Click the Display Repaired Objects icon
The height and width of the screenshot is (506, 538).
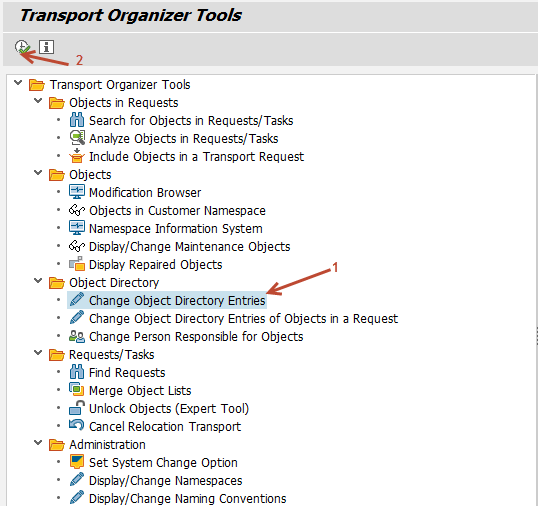[77, 263]
